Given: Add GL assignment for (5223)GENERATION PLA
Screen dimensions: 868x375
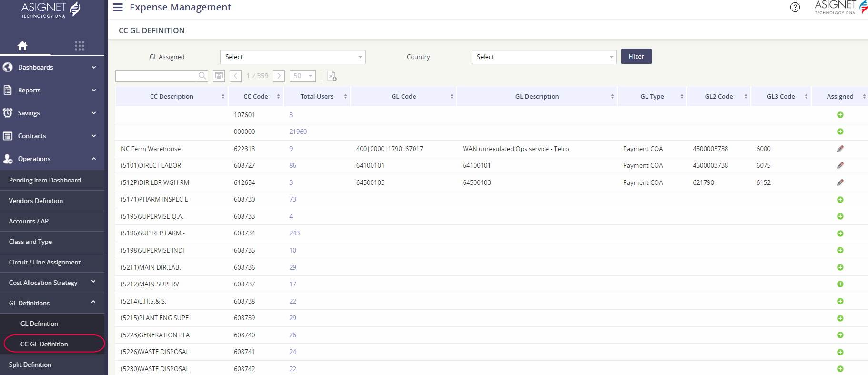Looking at the screenshot, I should (x=840, y=335).
